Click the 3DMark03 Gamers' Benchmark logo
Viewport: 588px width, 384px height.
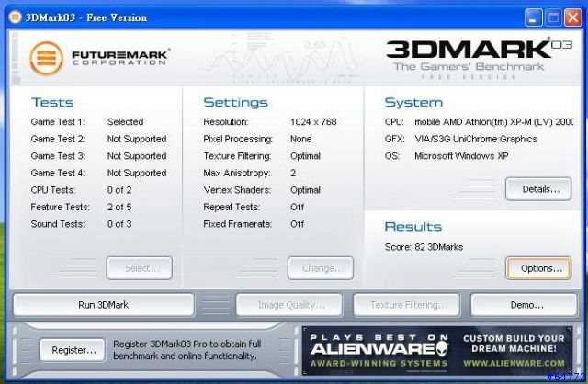coord(480,59)
